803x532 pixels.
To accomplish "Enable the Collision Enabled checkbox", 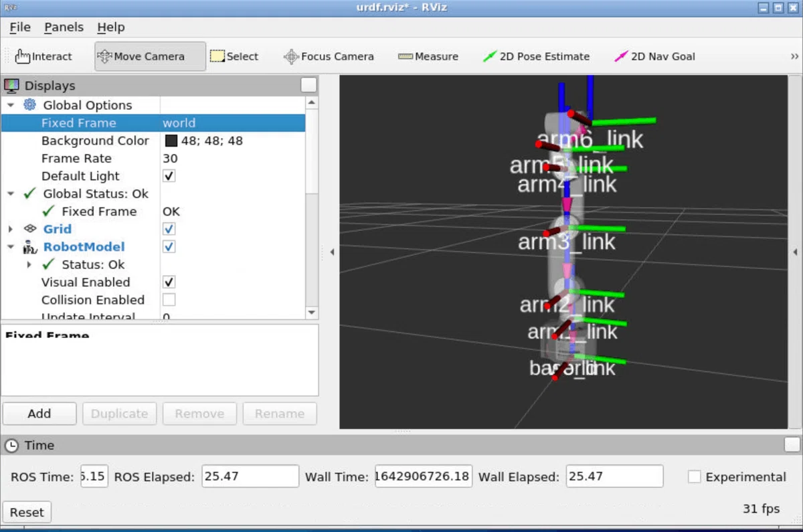I will tap(169, 300).
